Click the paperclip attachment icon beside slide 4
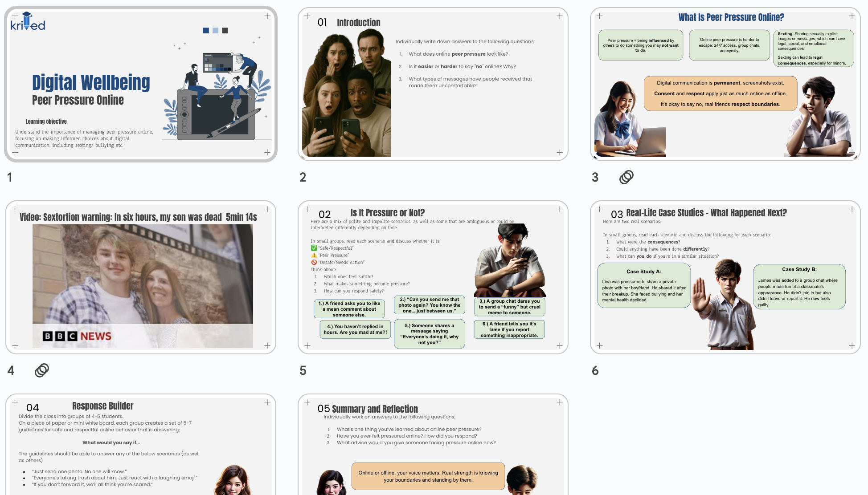 point(41,370)
